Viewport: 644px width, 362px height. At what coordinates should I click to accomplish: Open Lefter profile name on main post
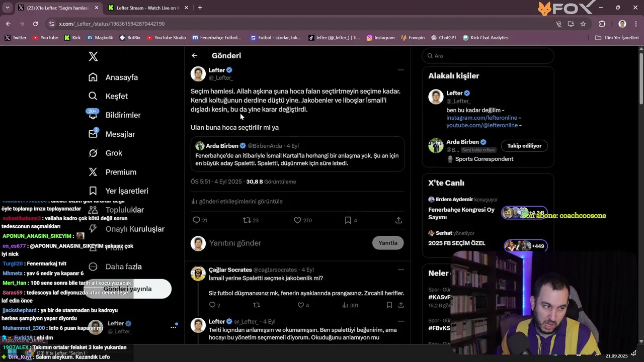pos(217,70)
